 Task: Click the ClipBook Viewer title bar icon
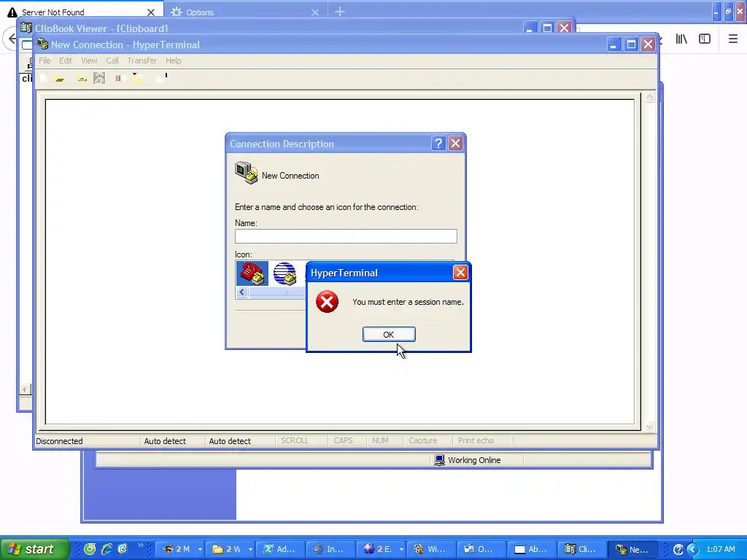26,28
